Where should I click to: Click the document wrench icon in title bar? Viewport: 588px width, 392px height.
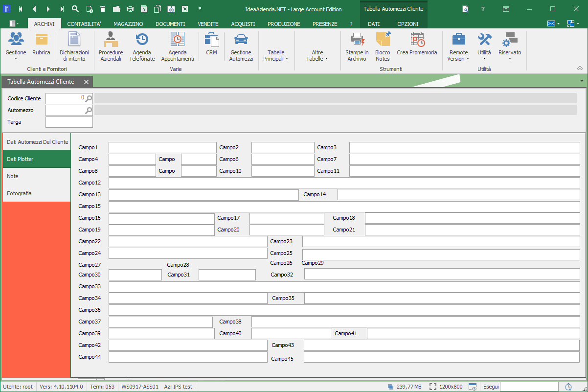(465, 9)
